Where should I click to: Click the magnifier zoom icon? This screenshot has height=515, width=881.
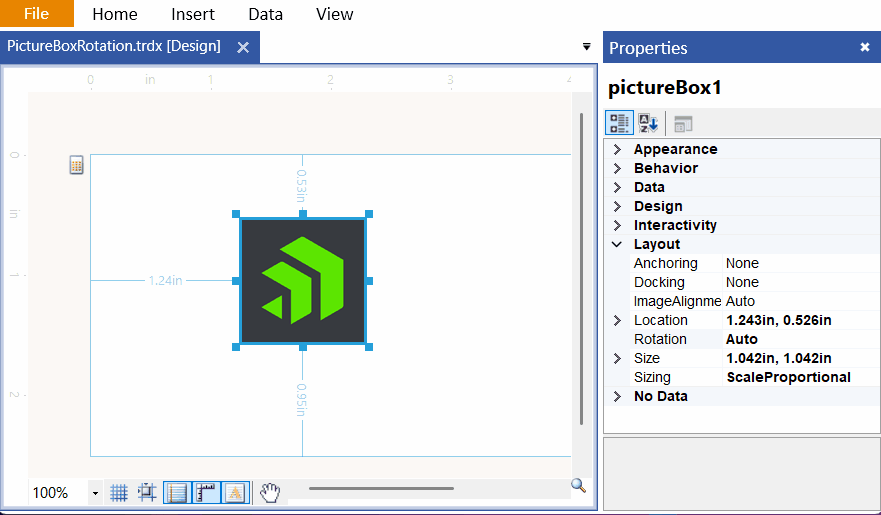pyautogui.click(x=578, y=485)
